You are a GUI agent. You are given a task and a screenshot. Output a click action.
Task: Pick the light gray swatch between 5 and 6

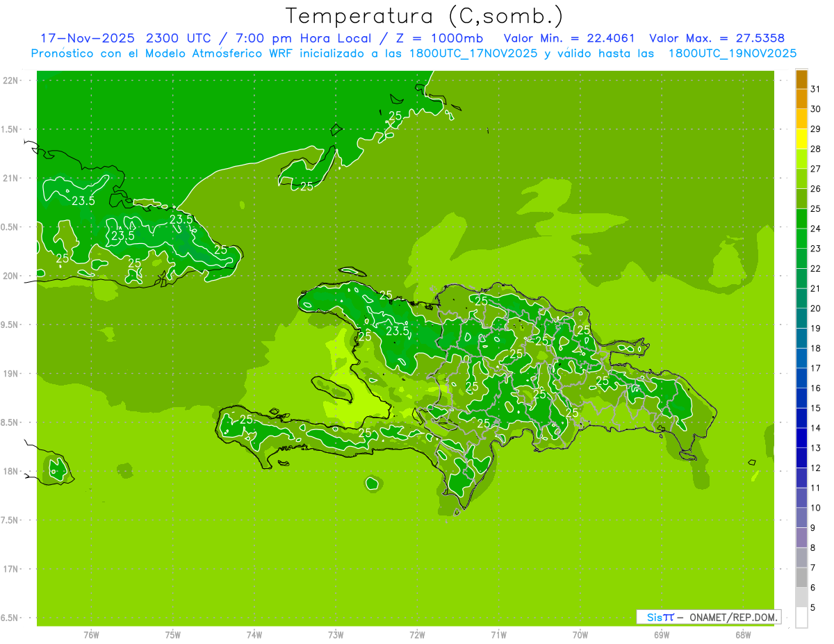(801, 597)
